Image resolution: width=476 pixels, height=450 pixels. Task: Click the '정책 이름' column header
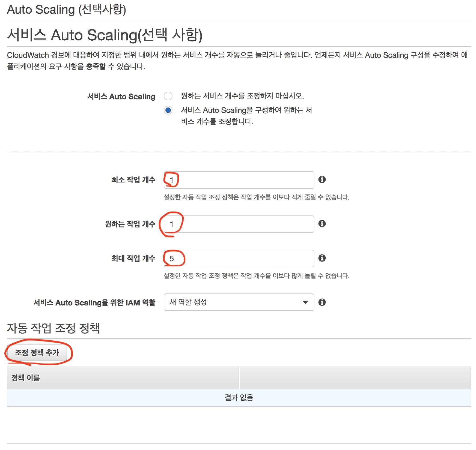[26, 378]
